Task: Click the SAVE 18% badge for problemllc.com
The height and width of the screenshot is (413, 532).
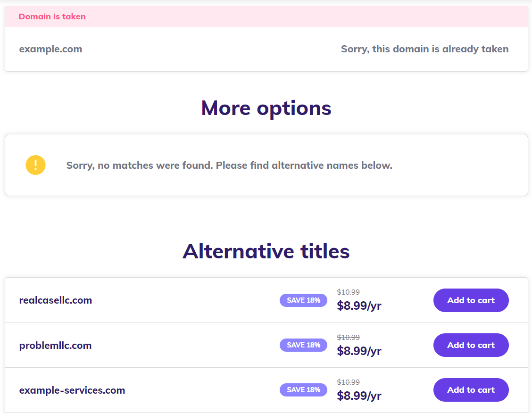Action: (303, 345)
